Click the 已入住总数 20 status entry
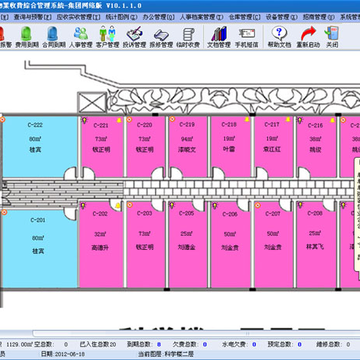360x360 pixels. click(98, 344)
